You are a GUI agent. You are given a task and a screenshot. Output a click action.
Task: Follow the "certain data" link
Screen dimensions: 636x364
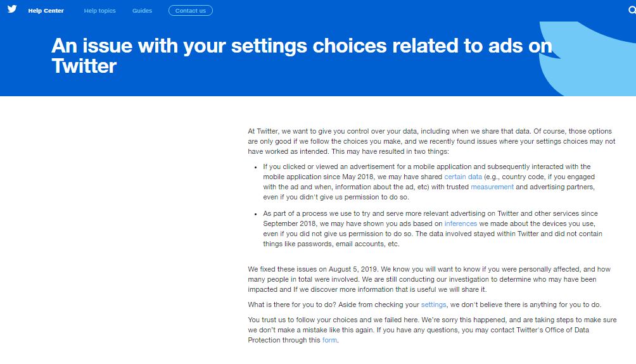click(x=463, y=177)
